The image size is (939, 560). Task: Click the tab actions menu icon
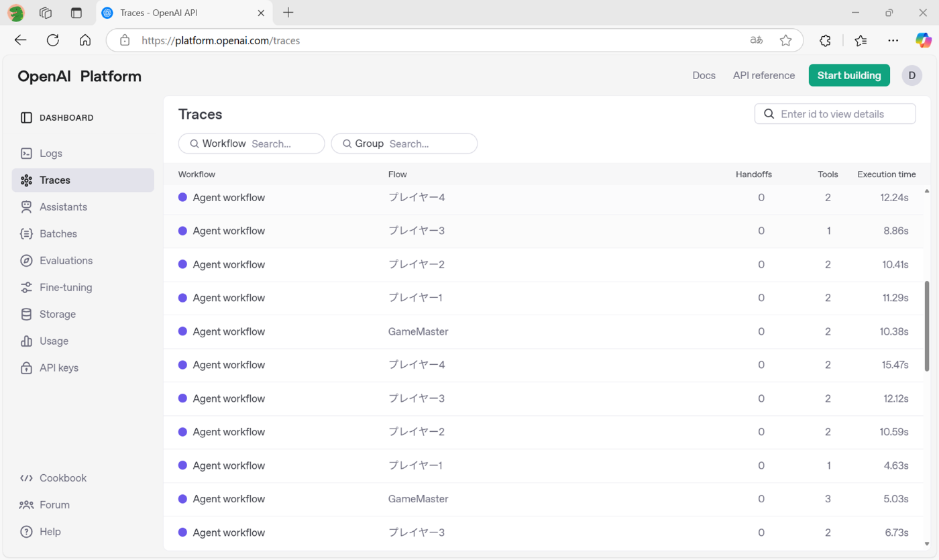pyautogui.click(x=76, y=13)
